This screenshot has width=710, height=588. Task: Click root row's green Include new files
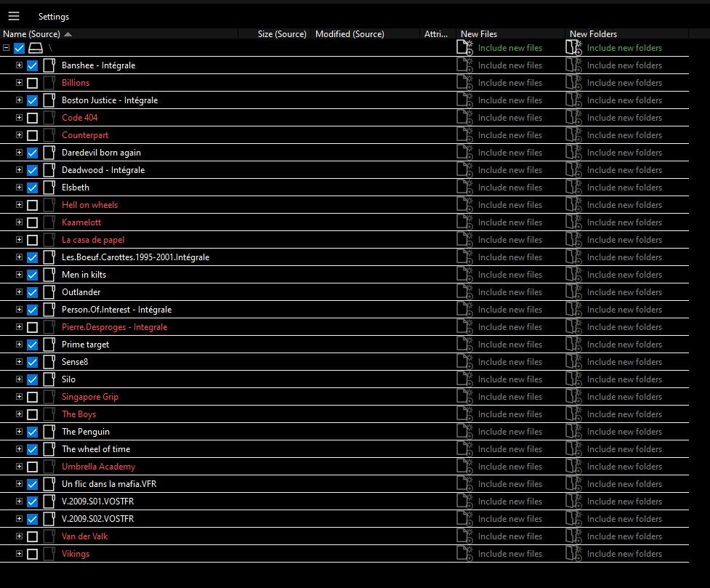point(510,47)
